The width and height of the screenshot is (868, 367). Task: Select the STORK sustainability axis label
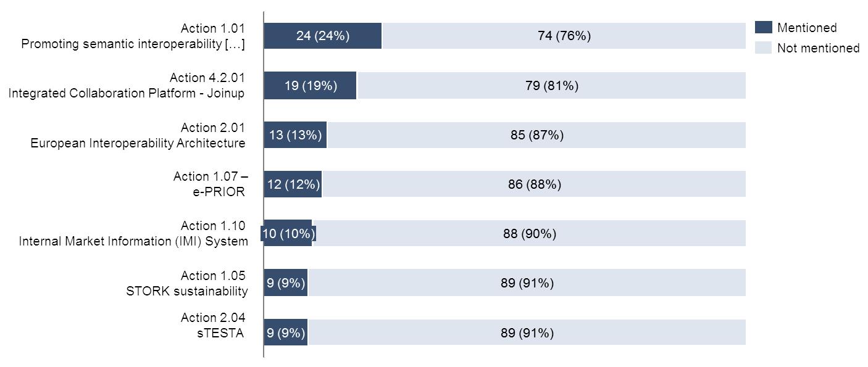186,283
